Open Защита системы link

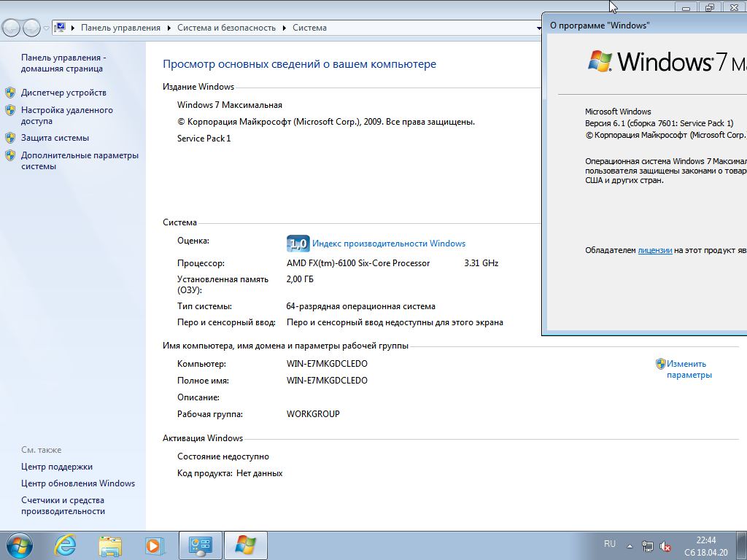tap(55, 138)
